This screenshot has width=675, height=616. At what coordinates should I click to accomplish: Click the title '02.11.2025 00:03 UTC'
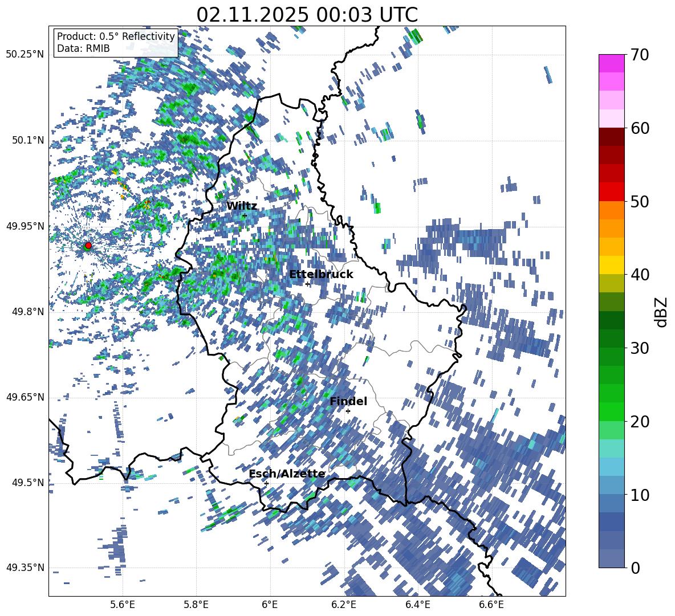[x=307, y=15]
